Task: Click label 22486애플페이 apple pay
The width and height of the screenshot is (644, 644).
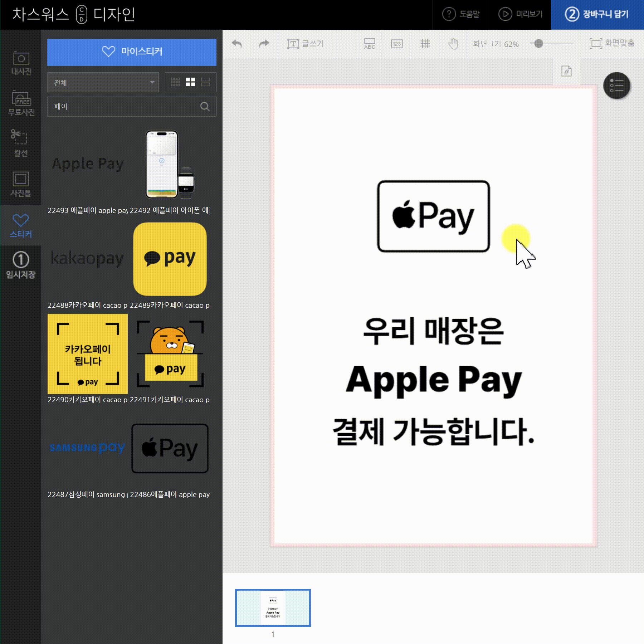Action: [170, 494]
